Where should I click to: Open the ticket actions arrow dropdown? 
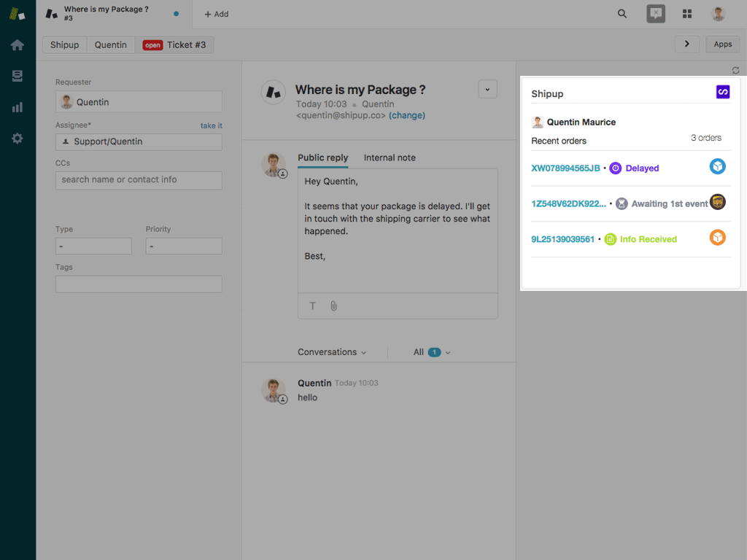point(487,89)
